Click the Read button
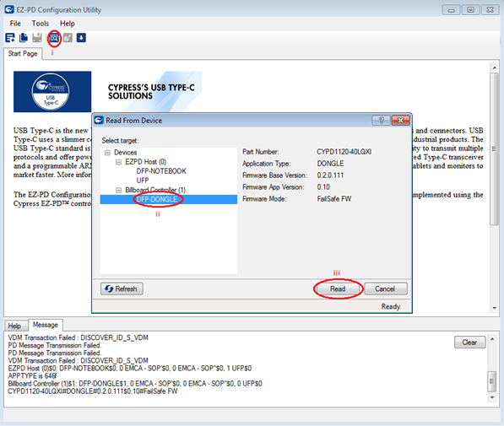The width and height of the screenshot is (504, 426). 338,288
